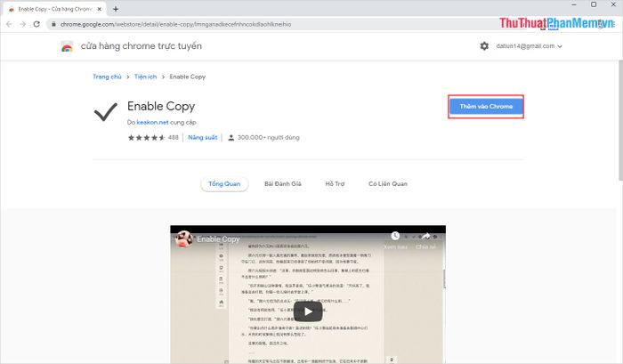Click the address bar URL field

point(274,24)
